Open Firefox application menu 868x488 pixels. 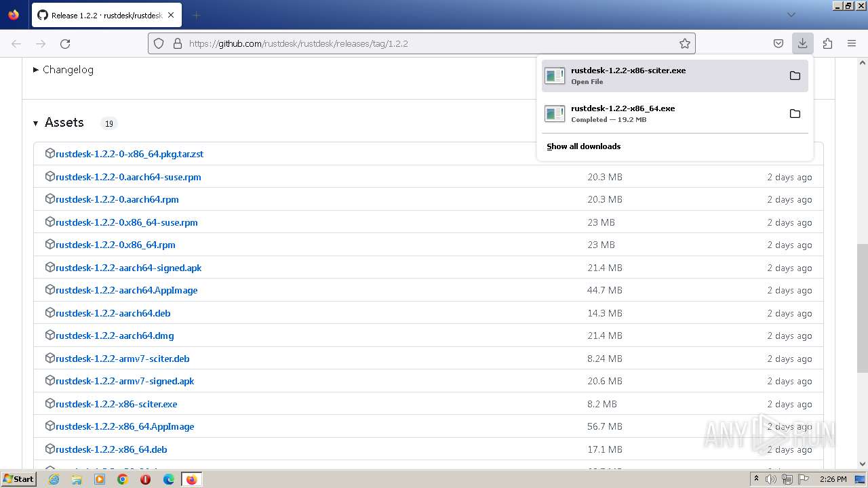click(x=852, y=43)
